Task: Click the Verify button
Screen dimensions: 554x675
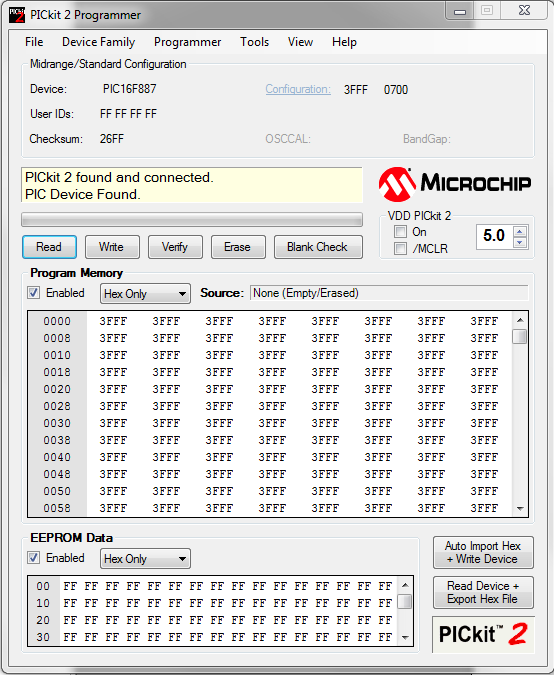Action: (x=175, y=247)
